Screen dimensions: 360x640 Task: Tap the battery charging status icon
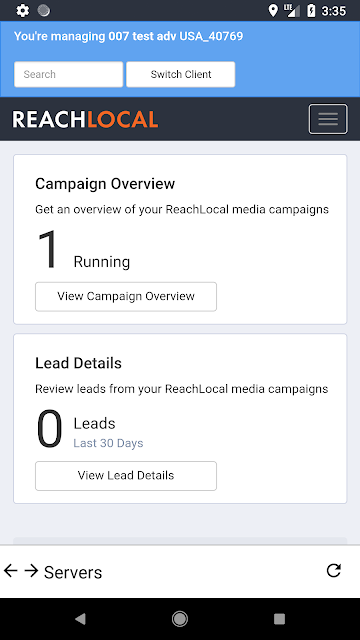pyautogui.click(x=311, y=11)
